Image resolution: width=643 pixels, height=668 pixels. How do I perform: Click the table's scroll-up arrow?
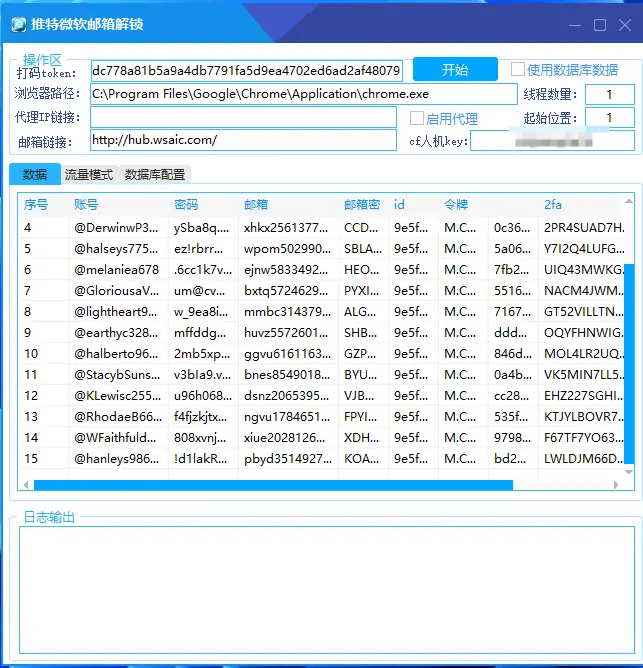coord(629,201)
